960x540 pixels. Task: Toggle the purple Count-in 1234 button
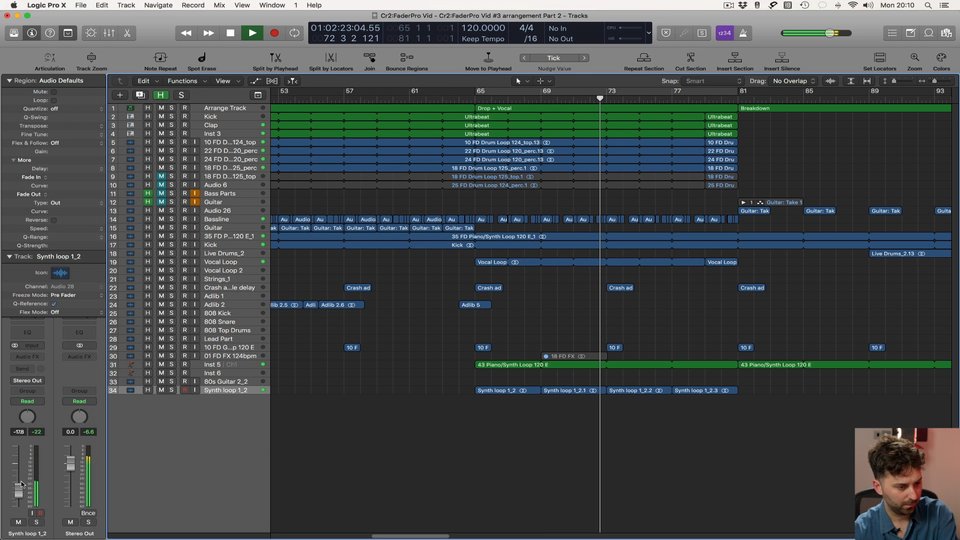[x=724, y=33]
